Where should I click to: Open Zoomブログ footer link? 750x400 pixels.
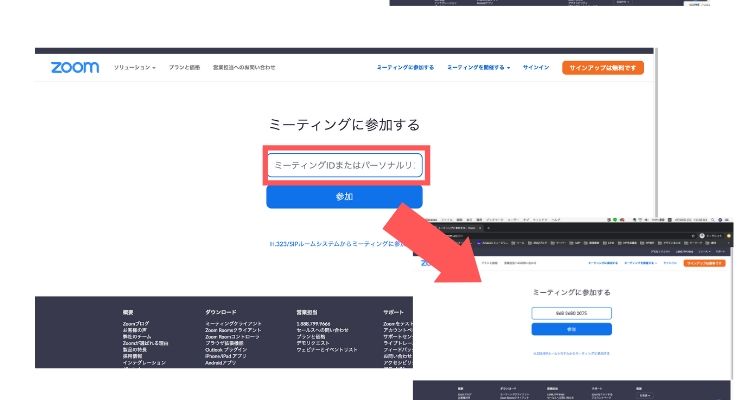click(x=136, y=324)
